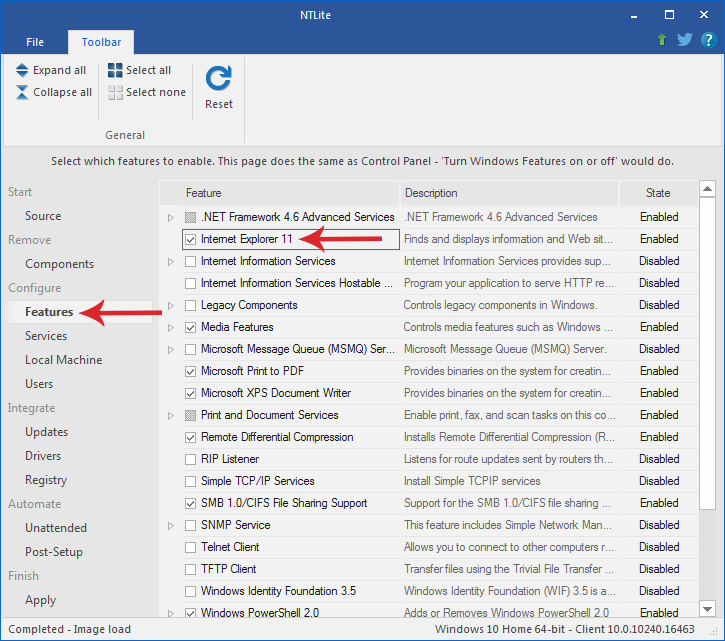Image resolution: width=725 pixels, height=641 pixels.
Task: Enable the Telnet Client checkbox
Action: 190,548
